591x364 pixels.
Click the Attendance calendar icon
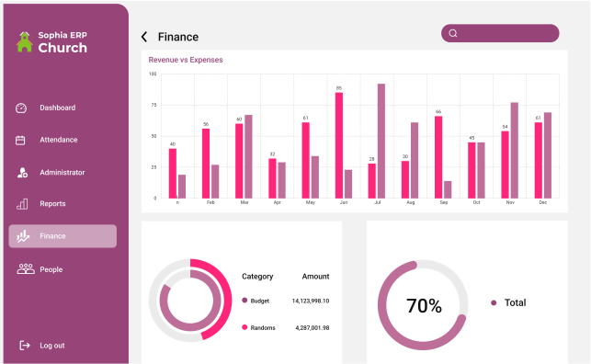pyautogui.click(x=20, y=140)
